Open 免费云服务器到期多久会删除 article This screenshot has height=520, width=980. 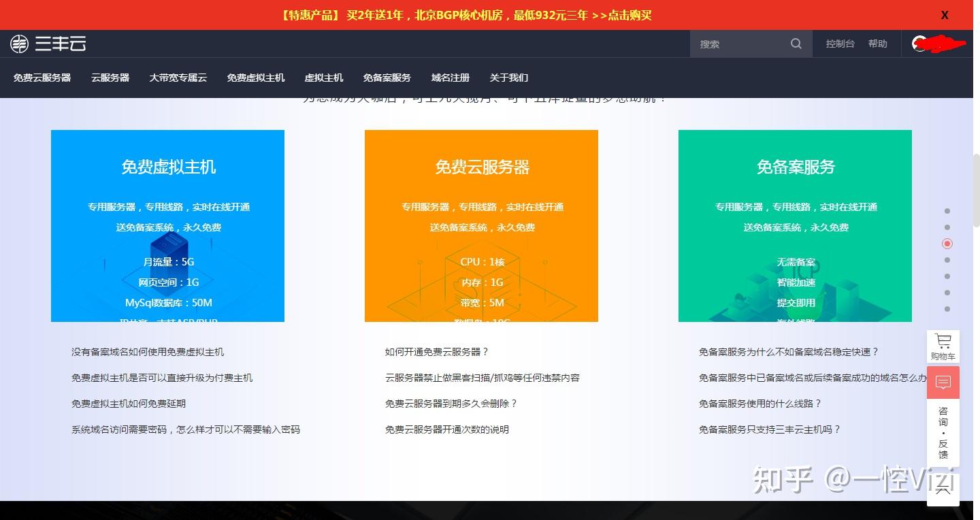(451, 404)
